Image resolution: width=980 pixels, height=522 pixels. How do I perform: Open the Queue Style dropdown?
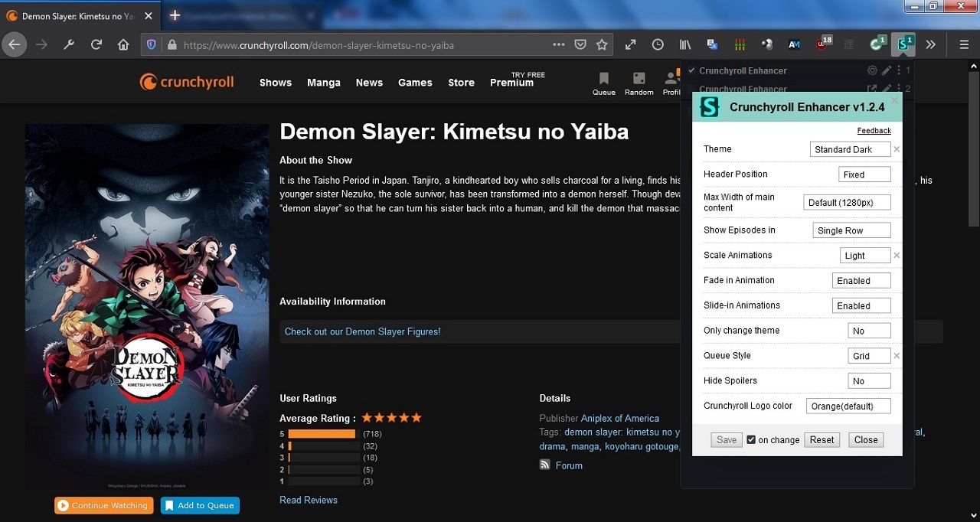[869, 356]
